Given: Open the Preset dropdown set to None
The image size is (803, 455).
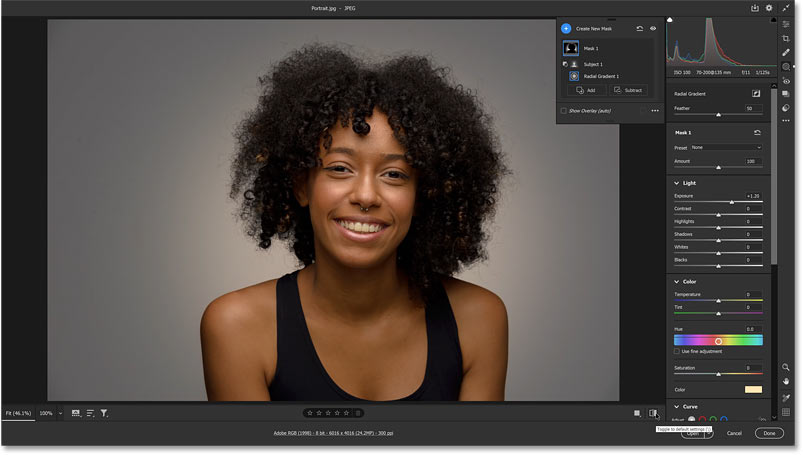Looking at the screenshot, I should (726, 148).
